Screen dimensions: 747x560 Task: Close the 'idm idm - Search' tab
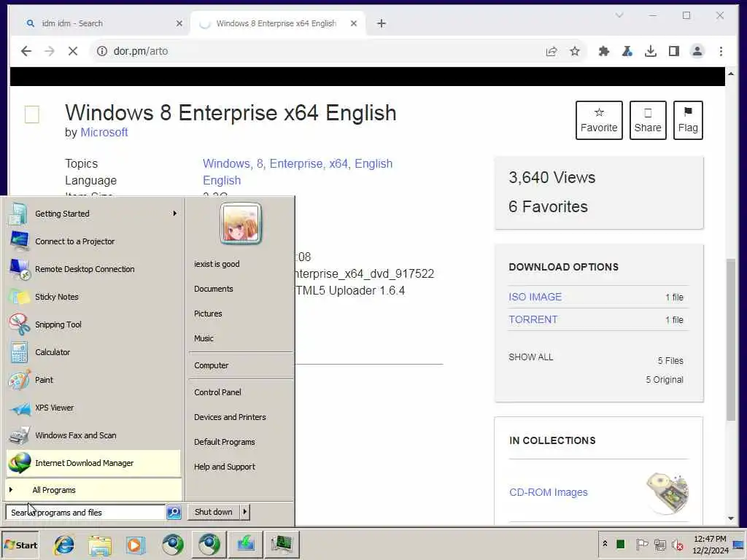[179, 23]
